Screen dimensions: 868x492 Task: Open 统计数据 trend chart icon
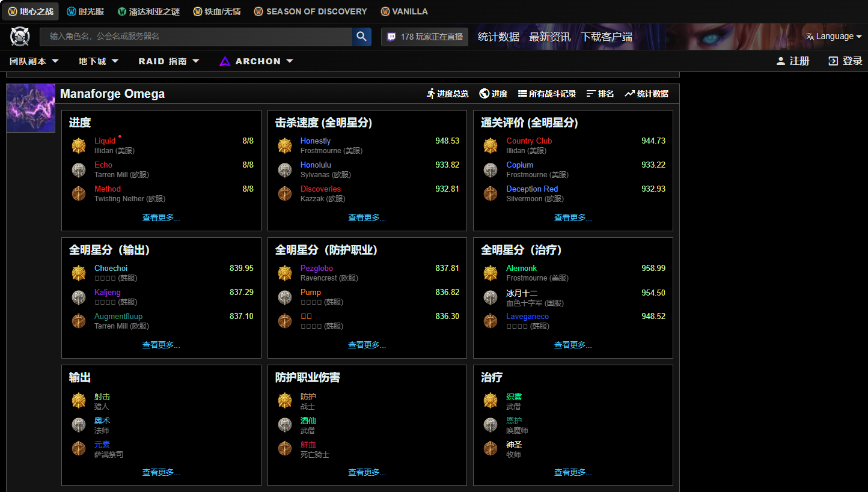coord(629,94)
